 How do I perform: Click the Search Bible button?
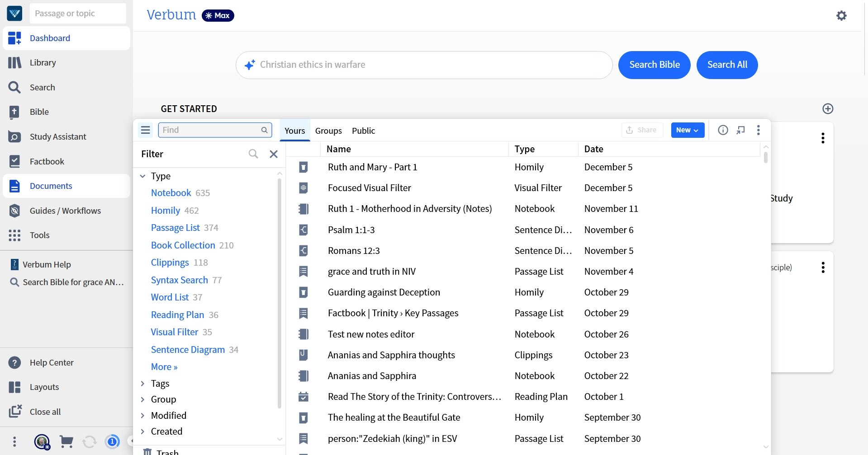tap(655, 65)
